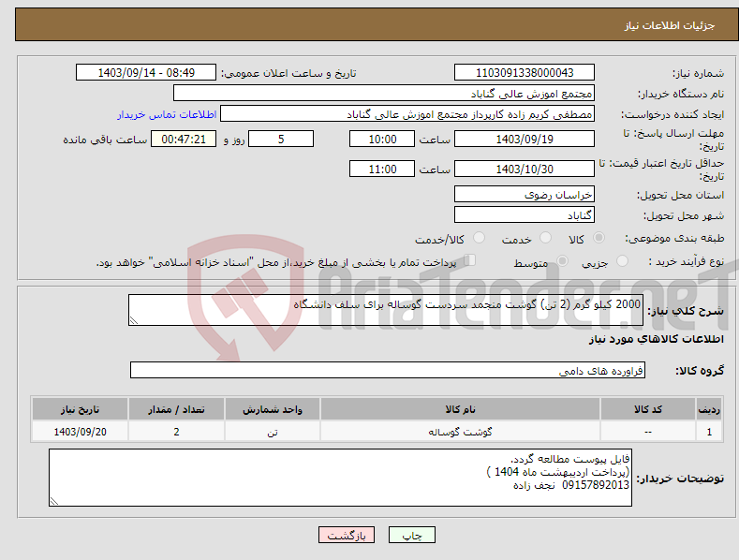Click the گوشت گوساله table cell

pyautogui.click(x=460, y=432)
